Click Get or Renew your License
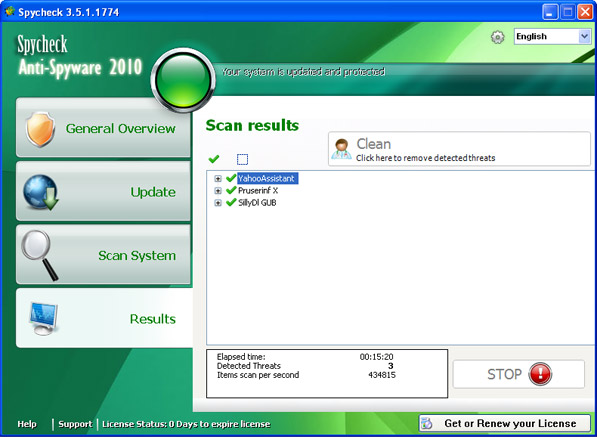Screen dimensions: 597x437 (x=504, y=423)
